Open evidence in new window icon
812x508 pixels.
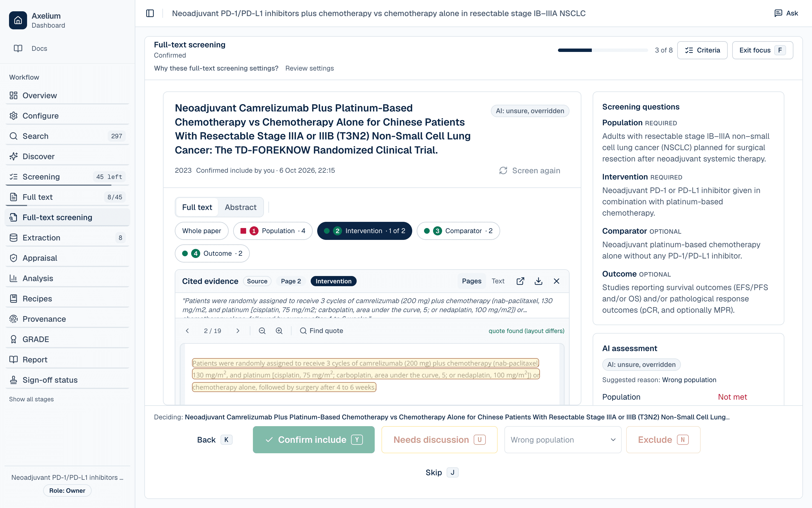(x=520, y=281)
